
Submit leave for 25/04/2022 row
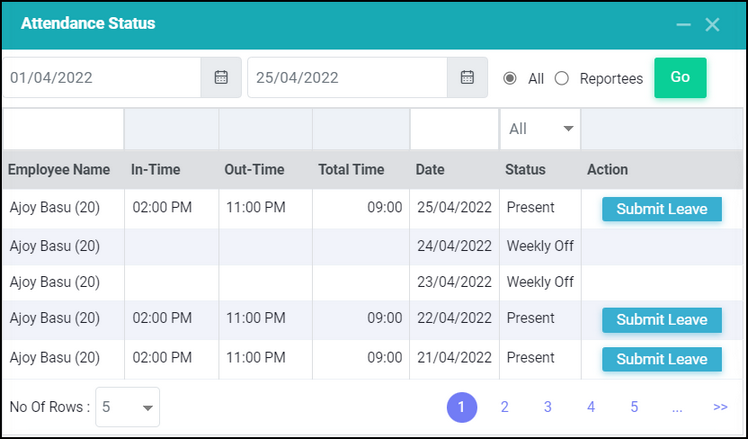pos(662,209)
